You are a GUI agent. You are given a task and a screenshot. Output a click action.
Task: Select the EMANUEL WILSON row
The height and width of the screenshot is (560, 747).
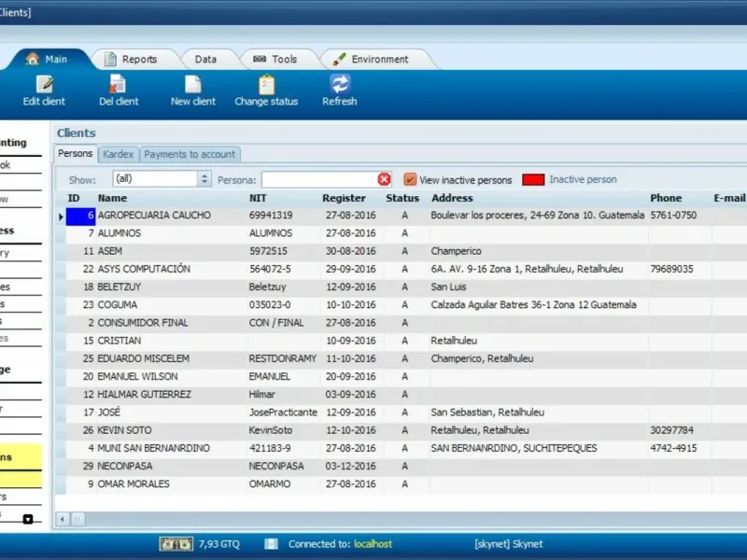[x=401, y=377]
